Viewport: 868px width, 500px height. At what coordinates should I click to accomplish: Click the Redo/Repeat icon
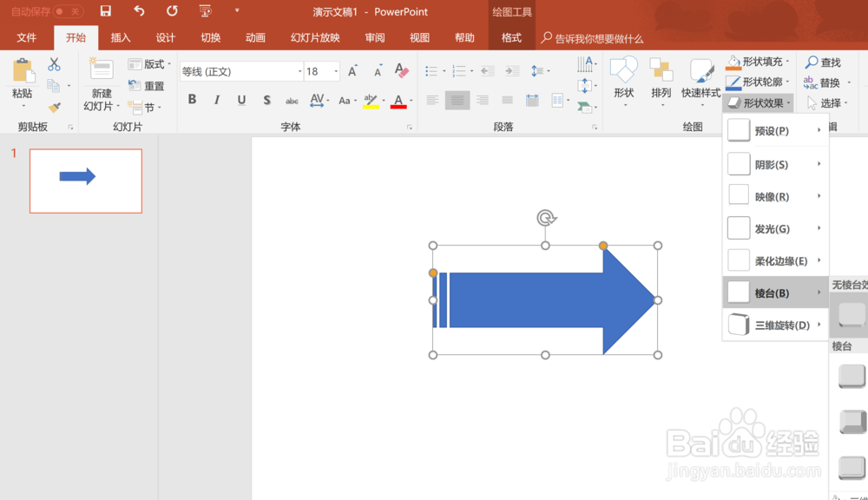click(x=172, y=11)
